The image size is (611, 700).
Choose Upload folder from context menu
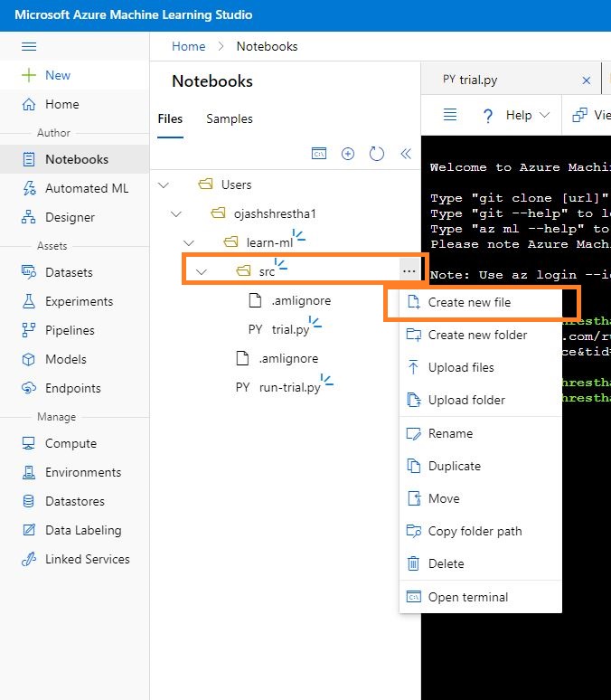(x=480, y=400)
